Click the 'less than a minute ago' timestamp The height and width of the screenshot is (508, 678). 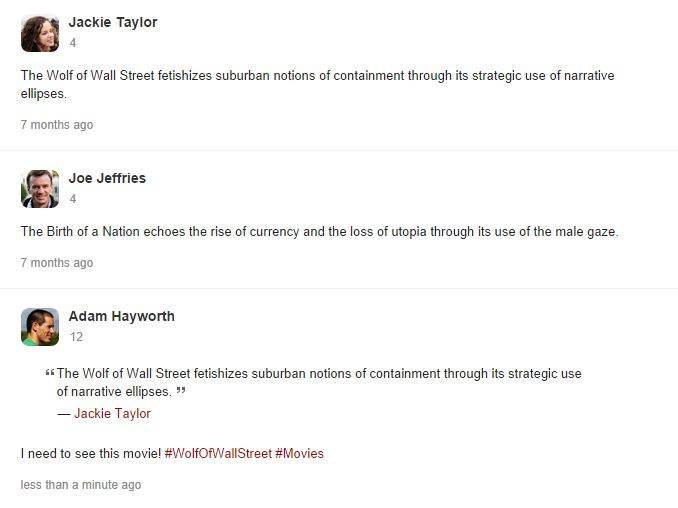[81, 485]
